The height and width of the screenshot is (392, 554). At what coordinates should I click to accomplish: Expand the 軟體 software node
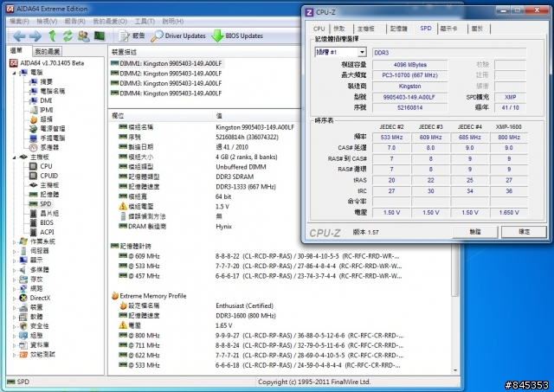pos(15,317)
